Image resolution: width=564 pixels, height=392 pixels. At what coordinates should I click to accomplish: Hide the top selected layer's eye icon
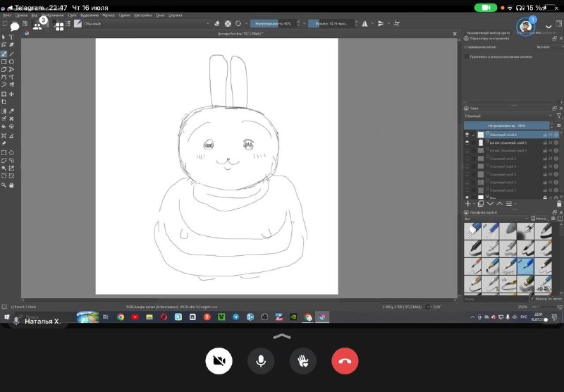[x=467, y=135]
